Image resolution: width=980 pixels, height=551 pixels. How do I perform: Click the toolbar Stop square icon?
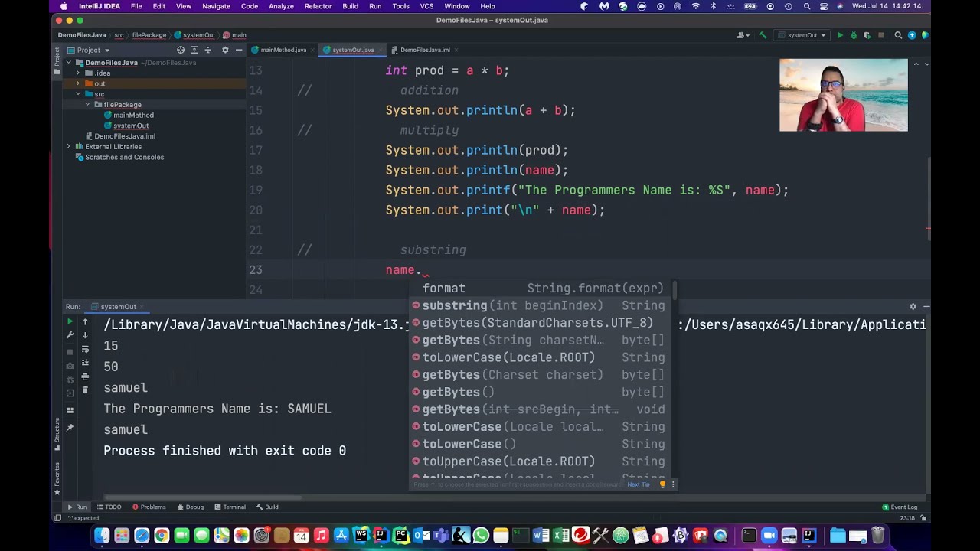click(x=880, y=35)
